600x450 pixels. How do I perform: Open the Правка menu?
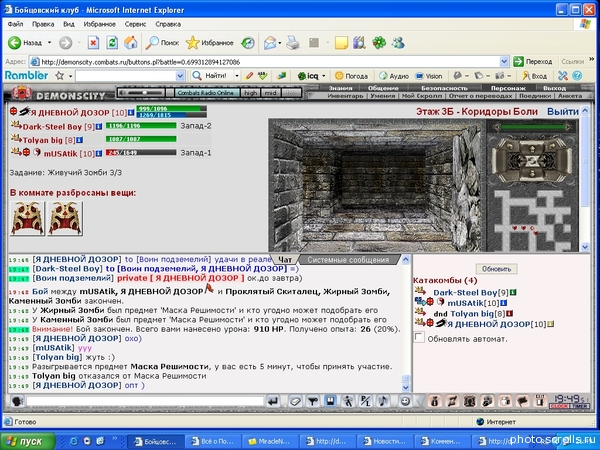[43, 24]
